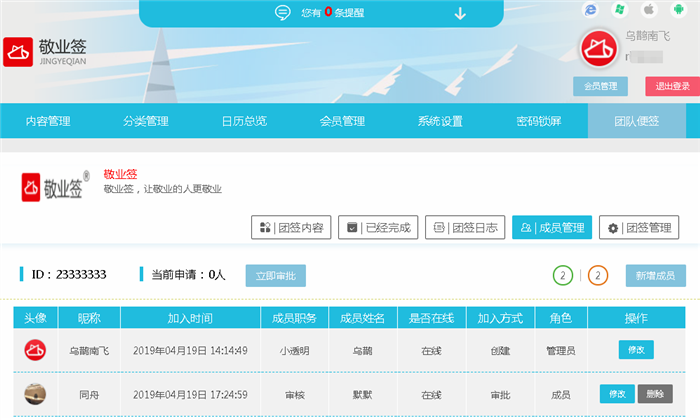Click the message bubble reminder icon
Image resolution: width=700 pixels, height=420 pixels.
point(283,13)
